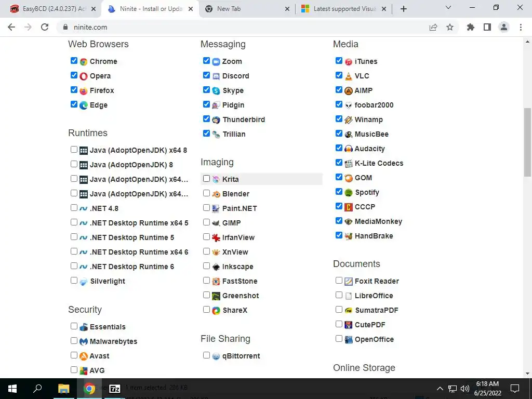This screenshot has width=532, height=399.
Task: Click the AIMP icon
Action: point(349,91)
